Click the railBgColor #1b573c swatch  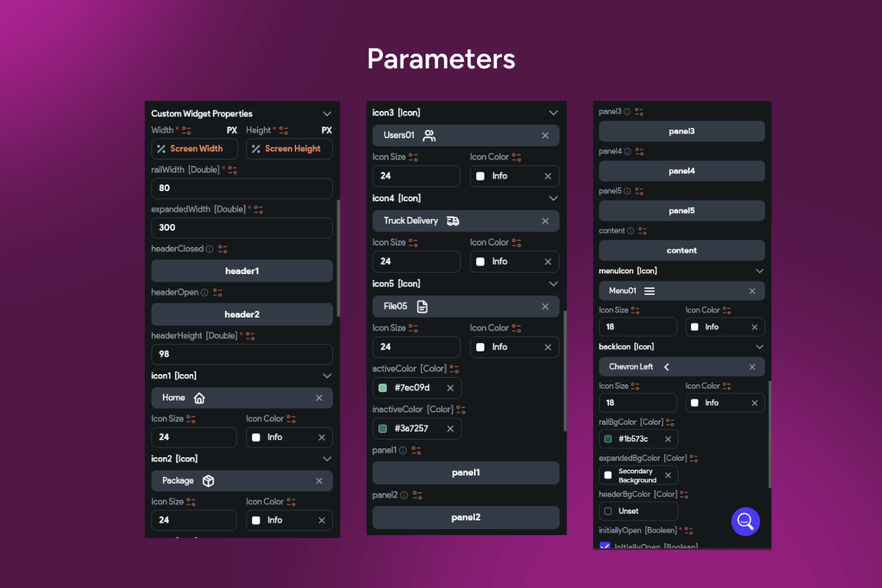(608, 439)
